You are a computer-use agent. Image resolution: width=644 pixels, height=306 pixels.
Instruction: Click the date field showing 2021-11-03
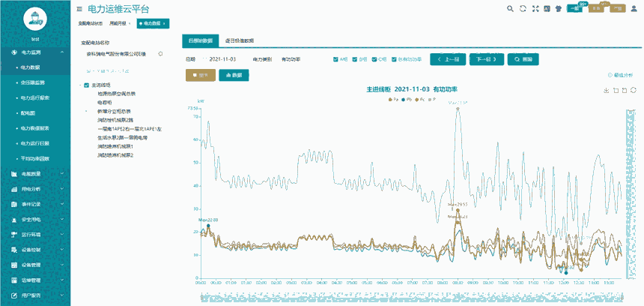(223, 58)
